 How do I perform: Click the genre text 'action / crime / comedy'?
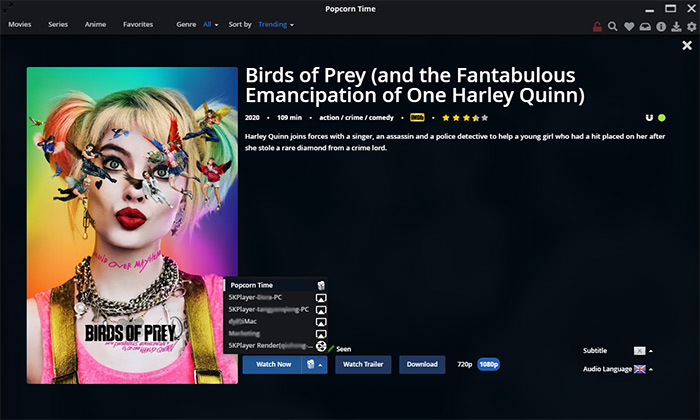356,118
